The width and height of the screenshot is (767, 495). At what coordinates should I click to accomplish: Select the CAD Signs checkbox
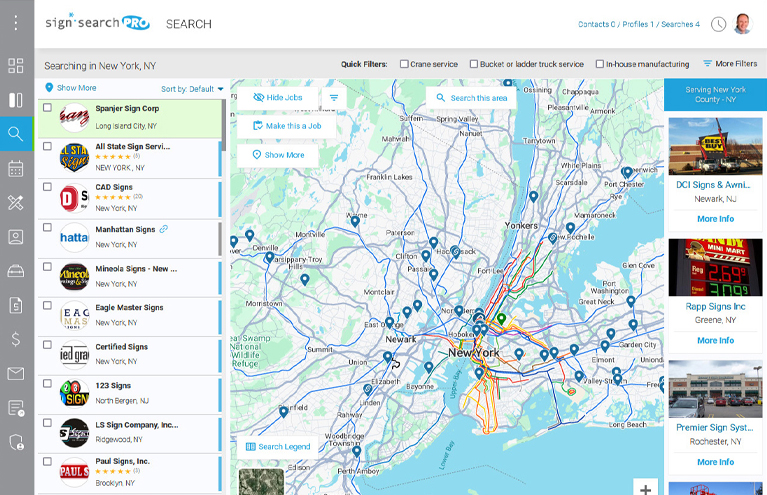tap(47, 187)
